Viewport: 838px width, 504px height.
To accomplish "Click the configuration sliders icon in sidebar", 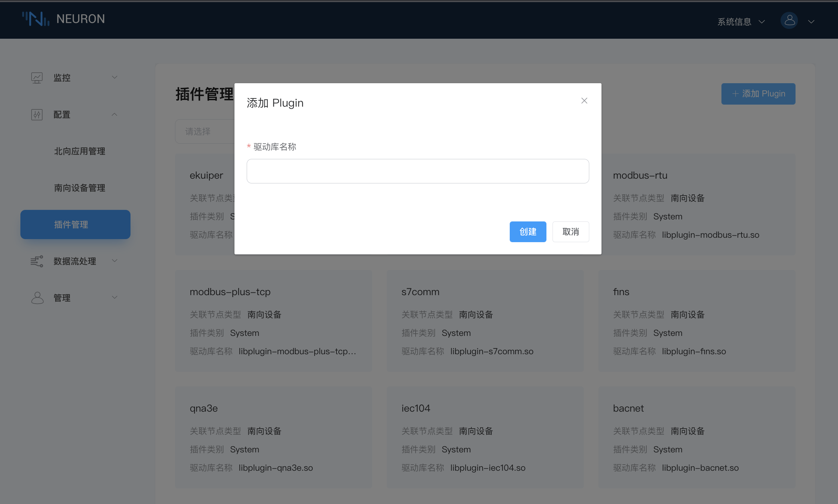I will click(37, 115).
